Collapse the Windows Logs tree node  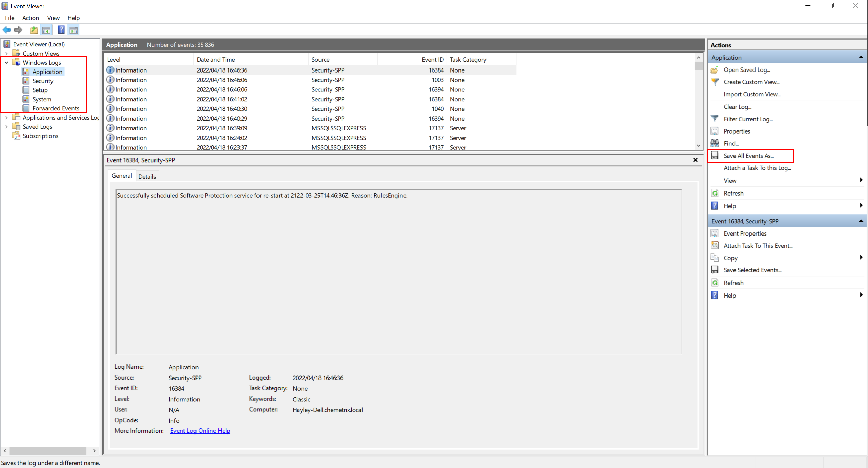6,63
